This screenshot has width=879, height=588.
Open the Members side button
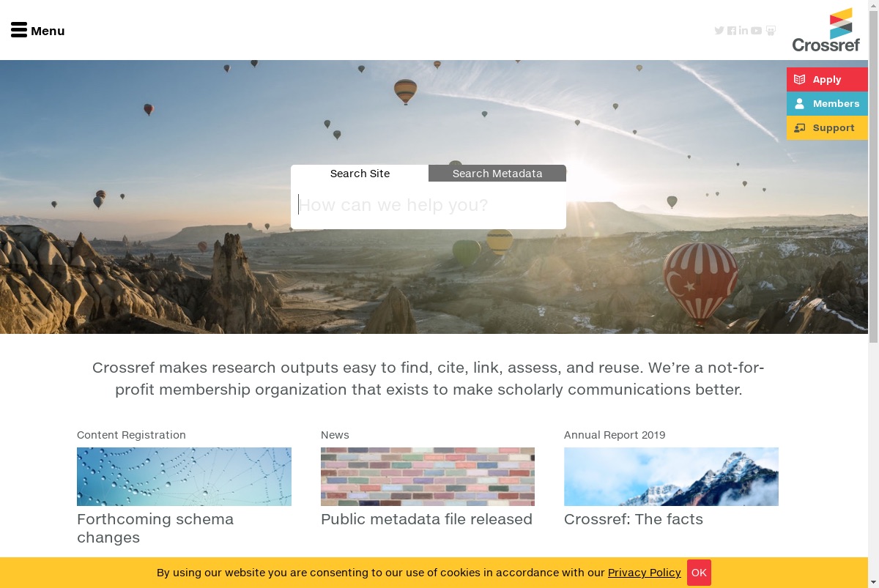827,103
